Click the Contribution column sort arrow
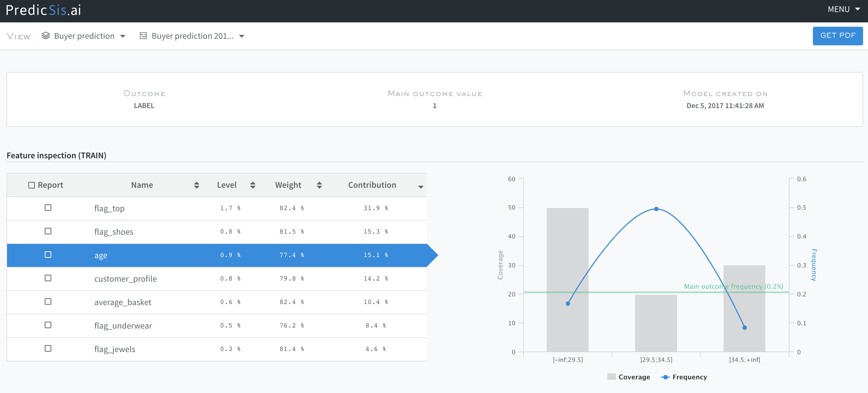Viewport: 868px width, 393px height. [x=421, y=187]
